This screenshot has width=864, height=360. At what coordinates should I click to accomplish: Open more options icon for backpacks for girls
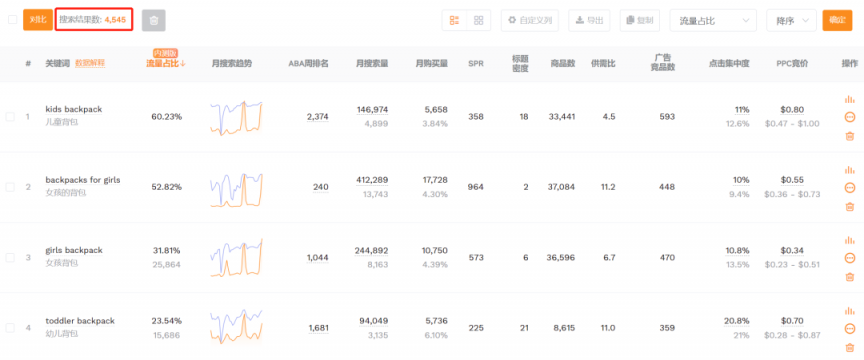[849, 188]
